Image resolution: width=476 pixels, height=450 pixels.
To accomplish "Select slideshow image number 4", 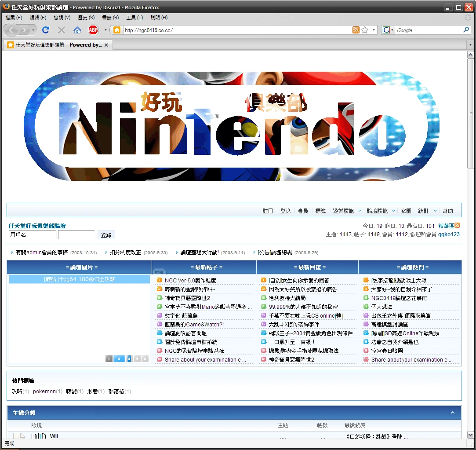I will (137, 359).
